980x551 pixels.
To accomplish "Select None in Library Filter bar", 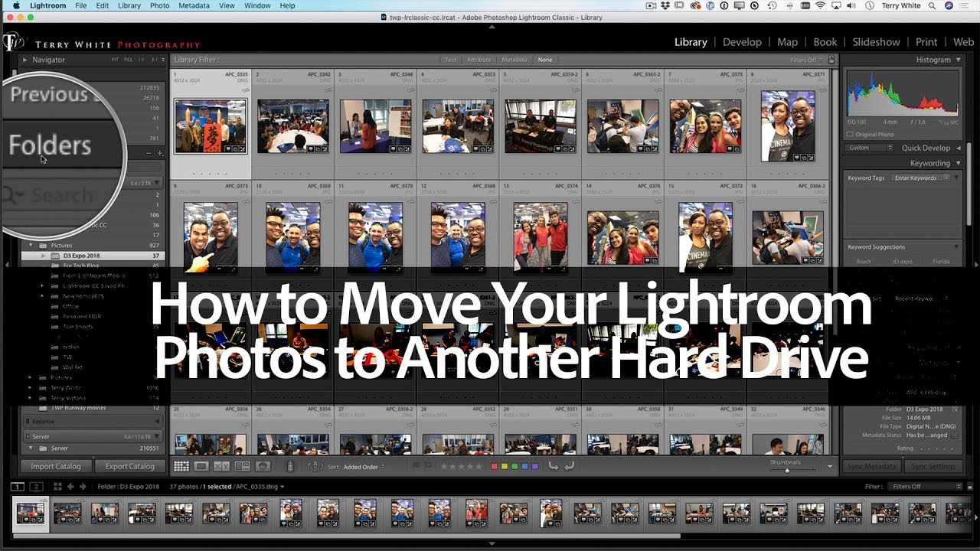I will coord(545,60).
